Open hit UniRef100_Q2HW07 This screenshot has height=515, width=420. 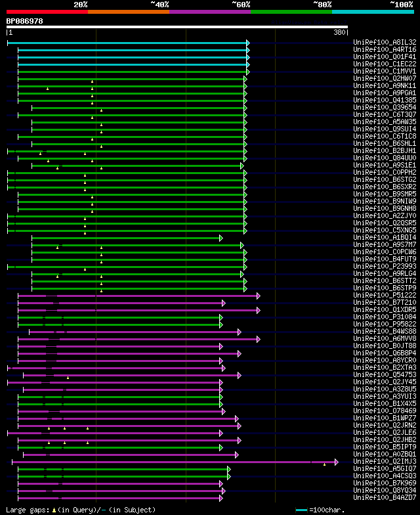(x=385, y=79)
